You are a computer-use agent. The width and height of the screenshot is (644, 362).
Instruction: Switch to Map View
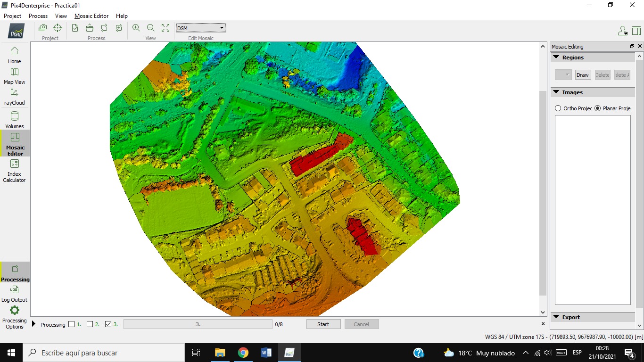(x=15, y=75)
